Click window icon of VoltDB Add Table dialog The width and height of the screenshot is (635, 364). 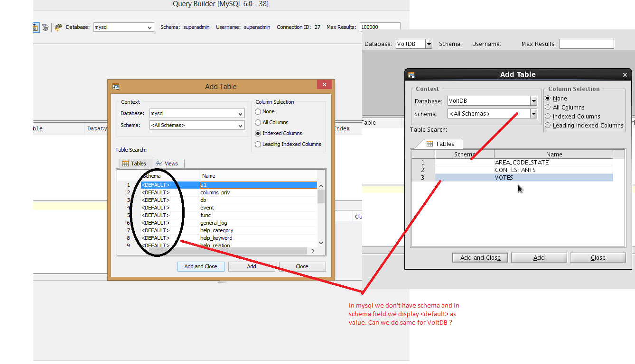tap(411, 75)
